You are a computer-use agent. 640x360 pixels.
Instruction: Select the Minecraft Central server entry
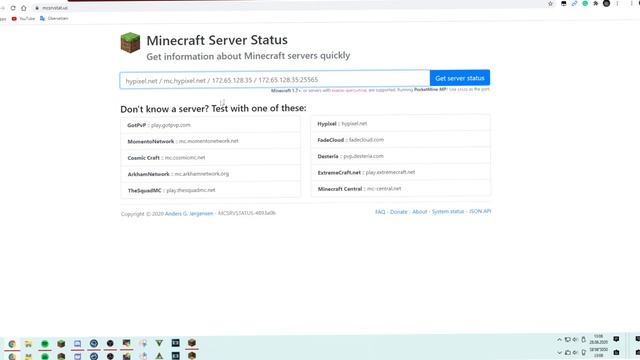(401, 189)
